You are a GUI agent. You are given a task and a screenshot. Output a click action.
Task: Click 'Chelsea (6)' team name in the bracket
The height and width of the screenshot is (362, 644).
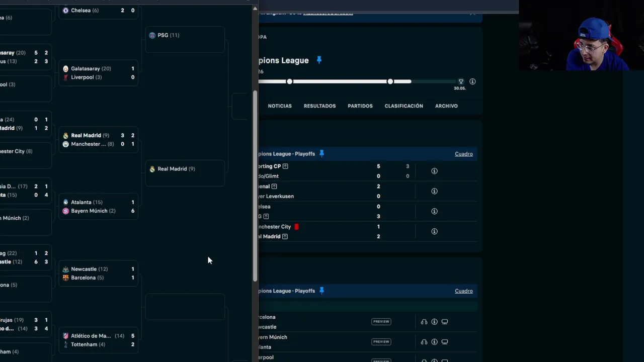[85, 10]
